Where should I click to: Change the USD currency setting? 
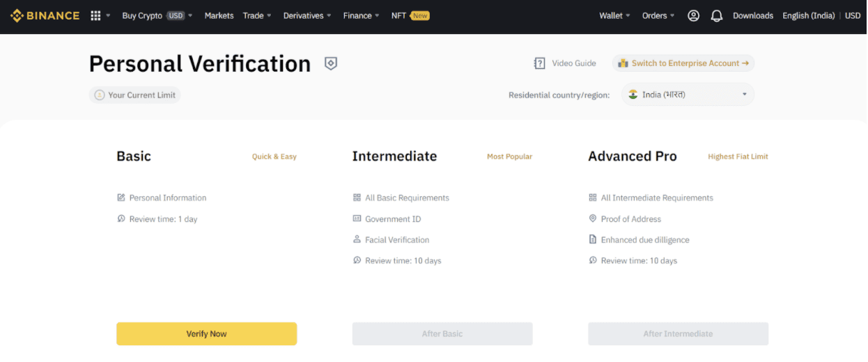[853, 15]
